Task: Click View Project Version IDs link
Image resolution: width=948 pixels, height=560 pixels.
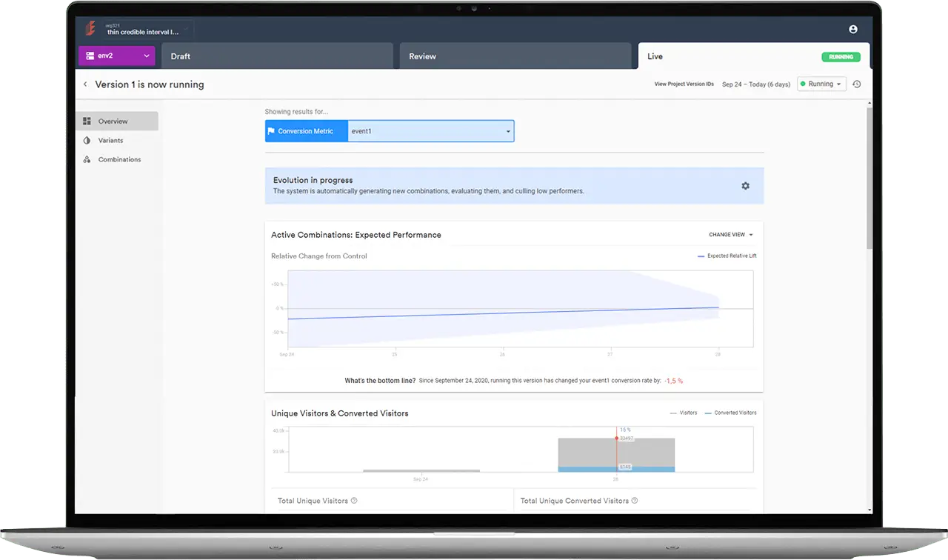Action: click(684, 84)
